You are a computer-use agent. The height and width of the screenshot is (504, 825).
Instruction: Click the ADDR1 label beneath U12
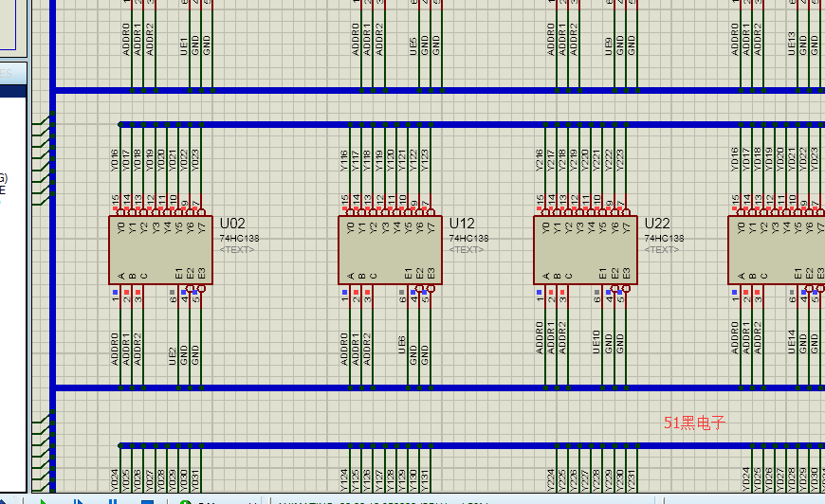(x=357, y=349)
